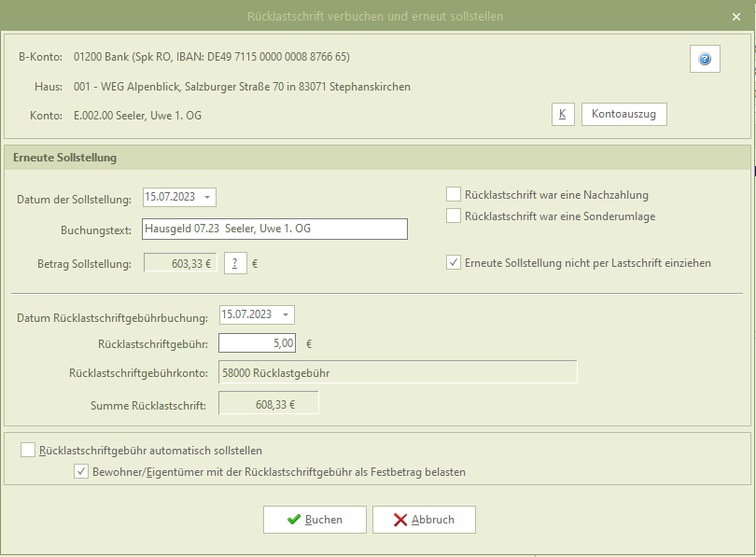Close the Rücklastschrift dialog window
The height and width of the screenshot is (557, 756).
[x=736, y=17]
